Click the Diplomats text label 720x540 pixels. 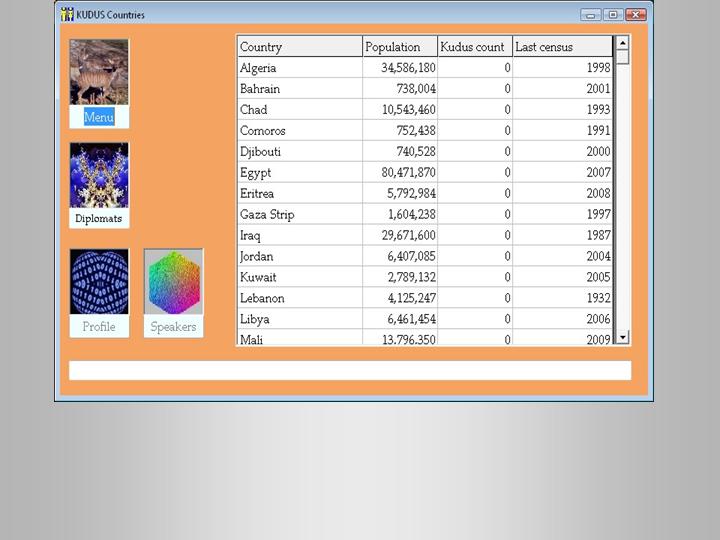click(99, 218)
